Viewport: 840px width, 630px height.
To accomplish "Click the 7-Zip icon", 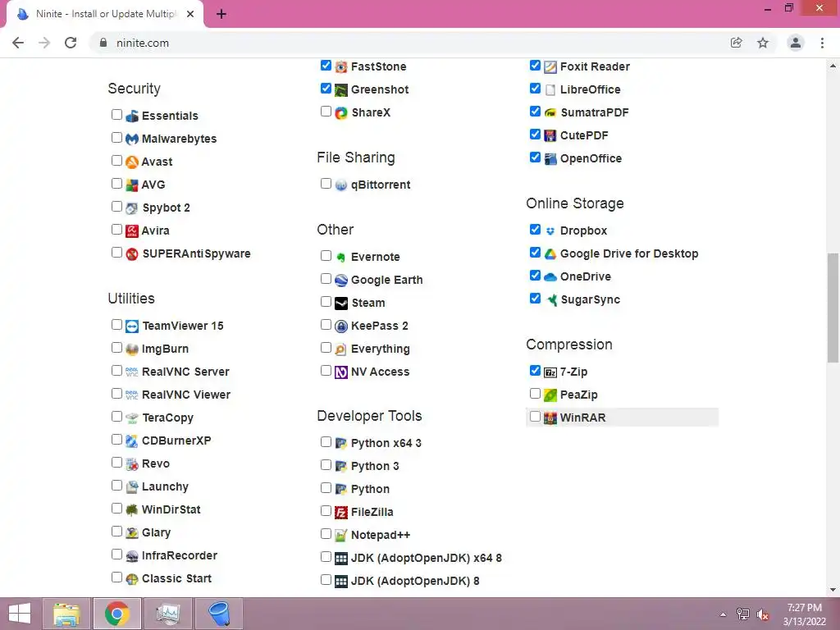I will pyautogui.click(x=550, y=372).
